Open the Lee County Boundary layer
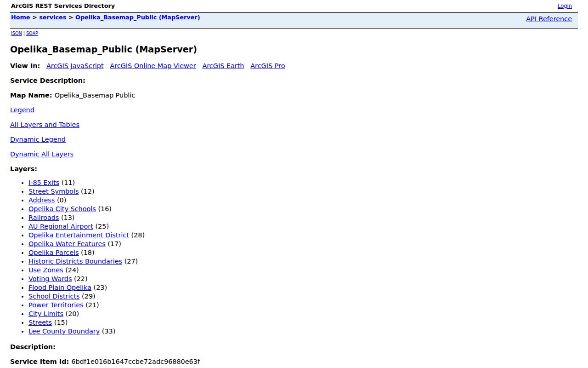Screen dimensions: 588x368 click(x=64, y=331)
